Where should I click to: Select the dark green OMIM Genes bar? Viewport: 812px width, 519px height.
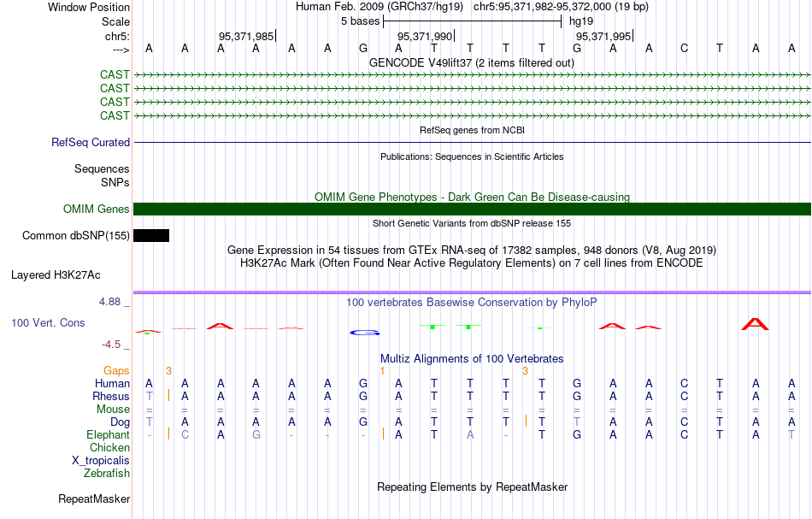(x=472, y=209)
